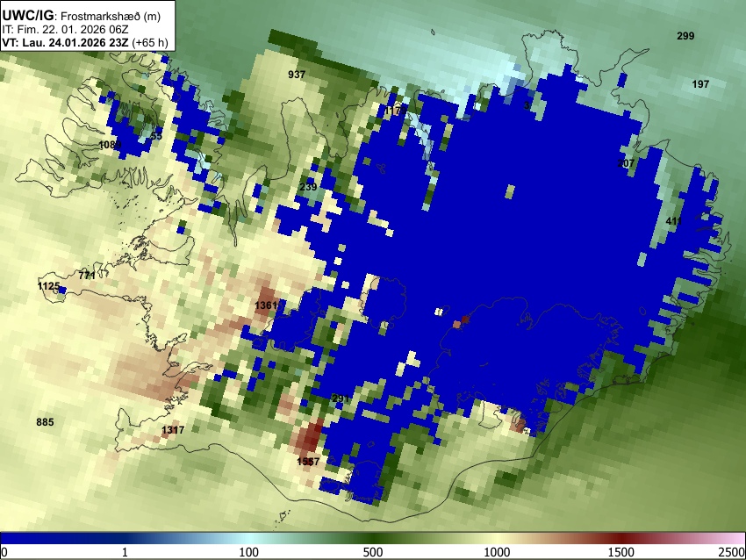Click the 299 value label on the map
Viewport: 746px width, 560px height.
[x=685, y=36]
